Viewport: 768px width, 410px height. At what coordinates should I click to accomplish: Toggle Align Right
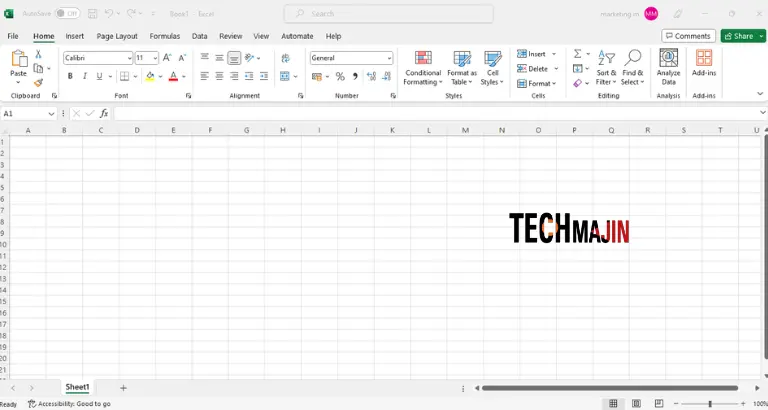[x=235, y=76]
